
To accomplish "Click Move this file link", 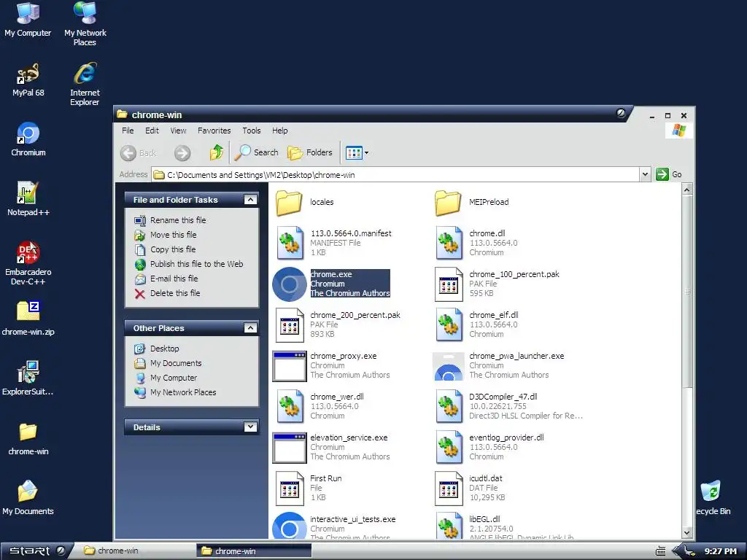I will click(x=173, y=235).
